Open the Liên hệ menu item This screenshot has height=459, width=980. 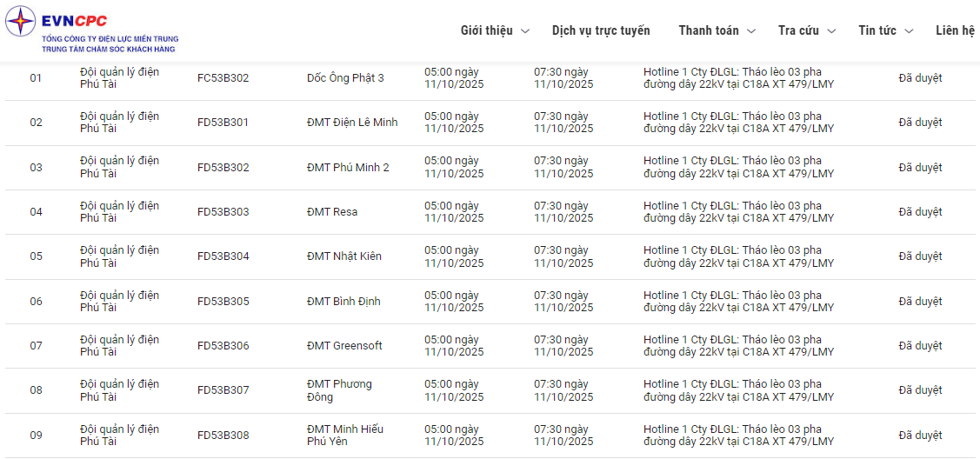pyautogui.click(x=955, y=30)
